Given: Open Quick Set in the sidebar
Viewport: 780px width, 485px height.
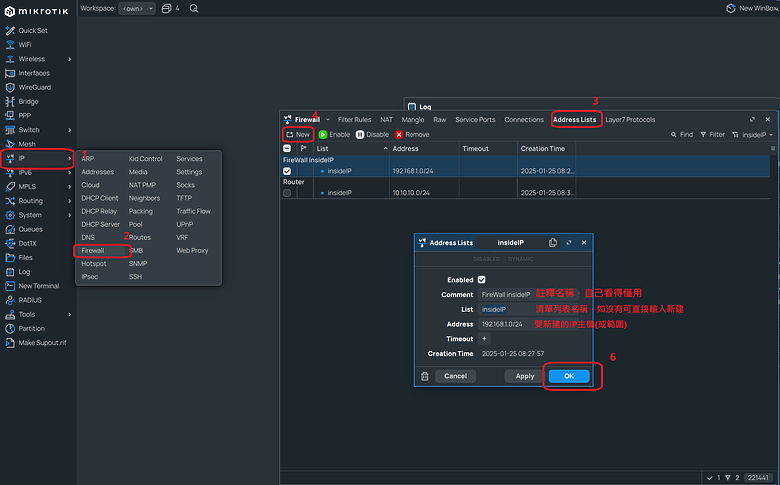Looking at the screenshot, I should (x=27, y=30).
